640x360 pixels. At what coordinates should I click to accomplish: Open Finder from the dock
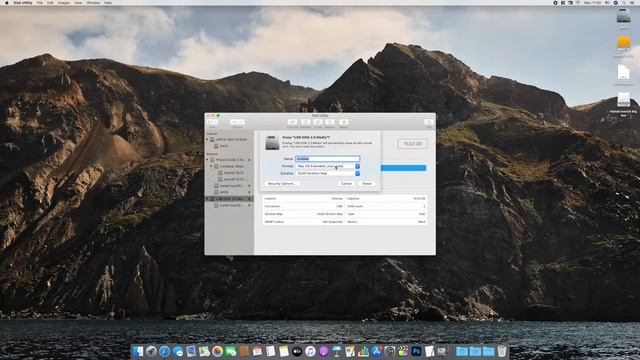138,351
